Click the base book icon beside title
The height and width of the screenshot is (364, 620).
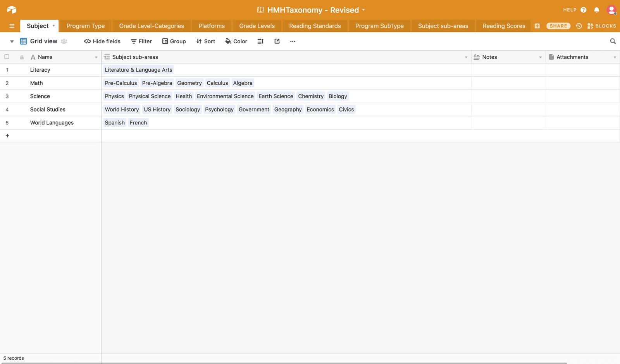pos(261,10)
